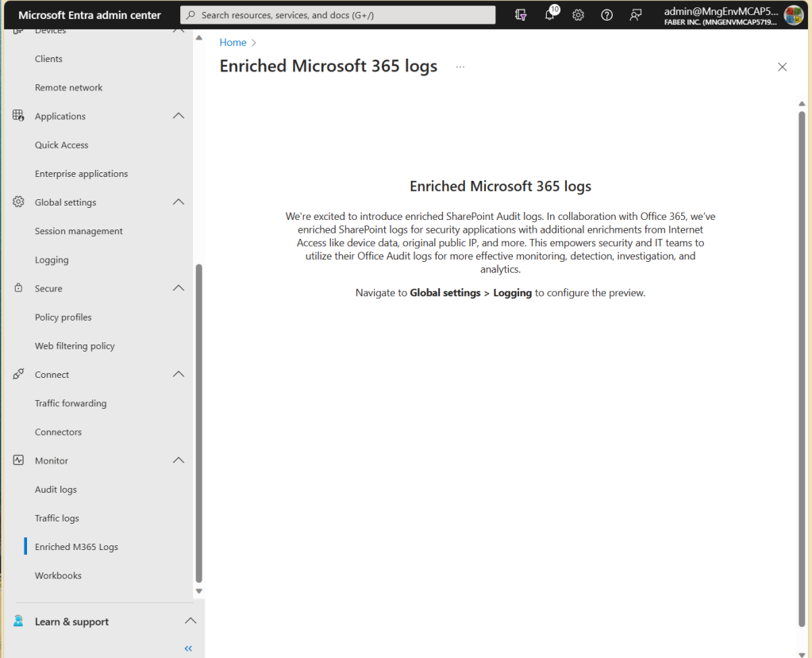Collapse the Connect section chevron

tap(179, 375)
